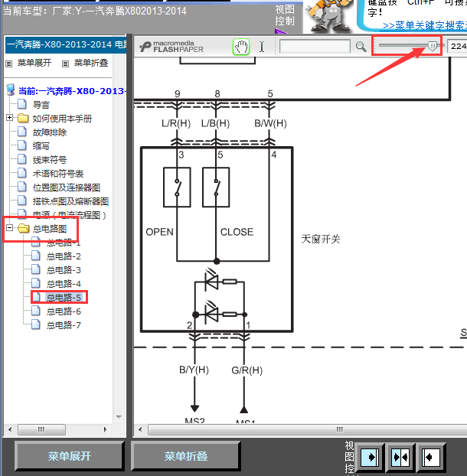Click the tree panel horizontal scrollbar thumb
467x476 pixels.
[x=41, y=429]
